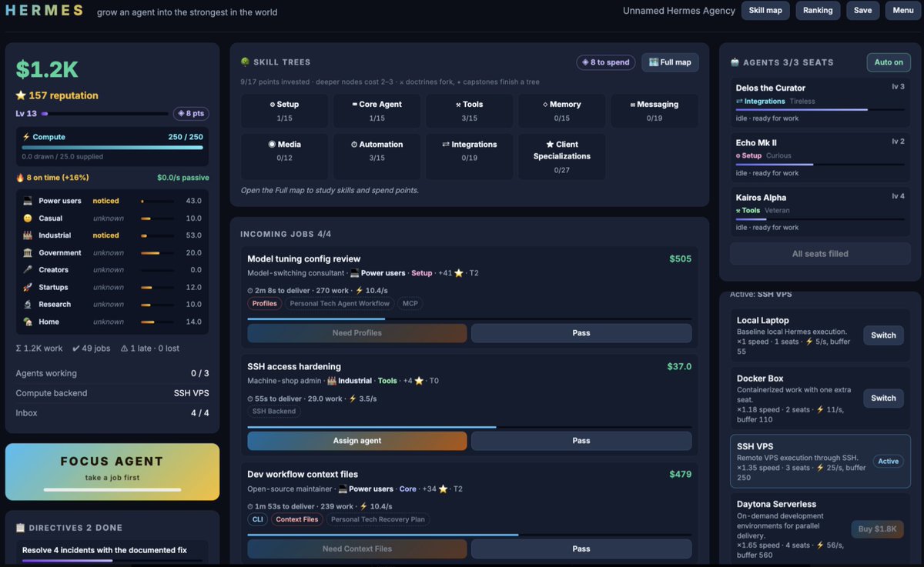
Task: Click the Context Files tag
Action: [296, 519]
